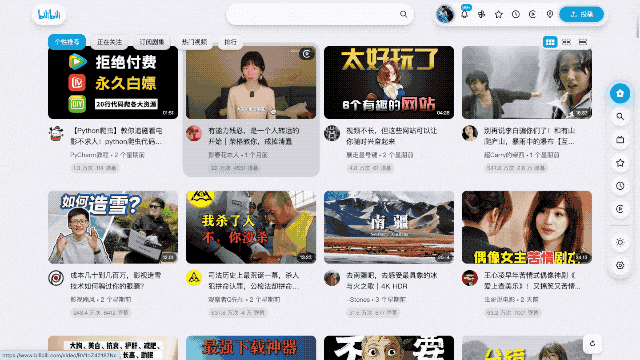Open the bilibili logo home link
The height and width of the screenshot is (360, 640).
tap(49, 15)
